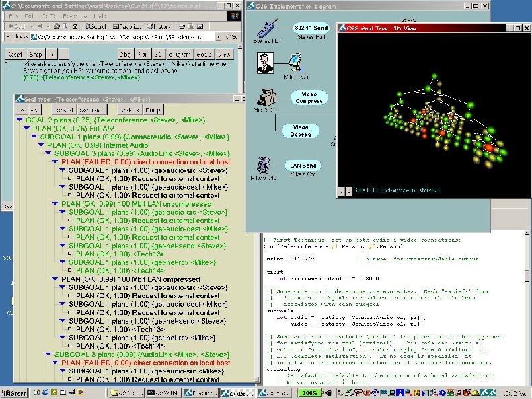Click the system clock on the taskbar
Viewport: 532px width, 399px height.
tap(515, 393)
